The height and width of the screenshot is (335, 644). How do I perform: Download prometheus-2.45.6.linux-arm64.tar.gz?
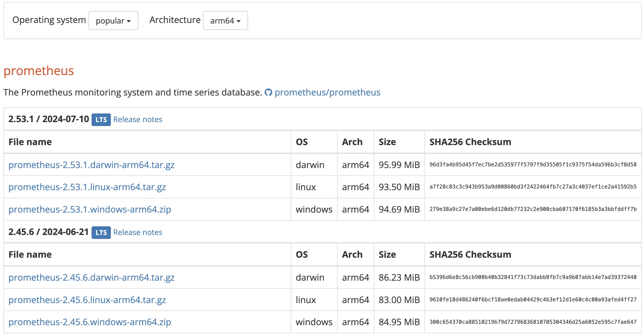click(x=87, y=300)
